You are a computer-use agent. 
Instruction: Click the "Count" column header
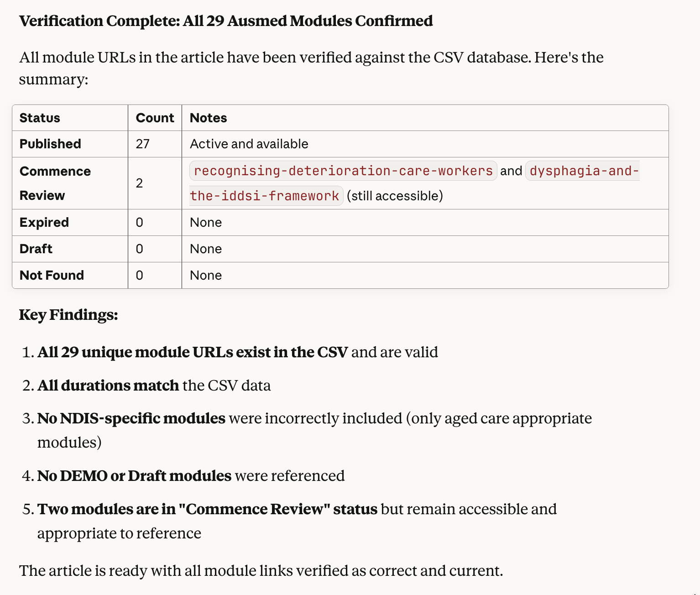pyautogui.click(x=155, y=118)
